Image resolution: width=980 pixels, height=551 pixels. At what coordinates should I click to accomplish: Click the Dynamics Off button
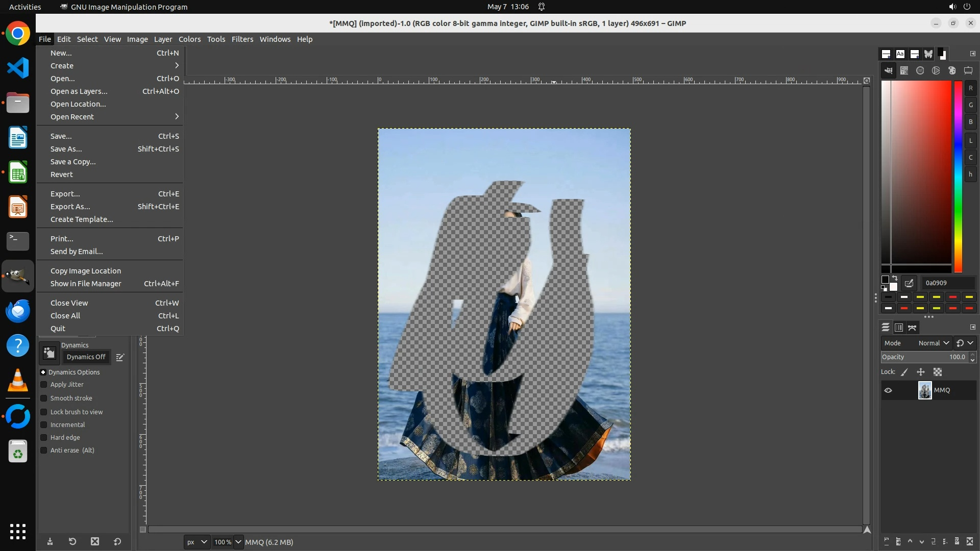pyautogui.click(x=86, y=357)
